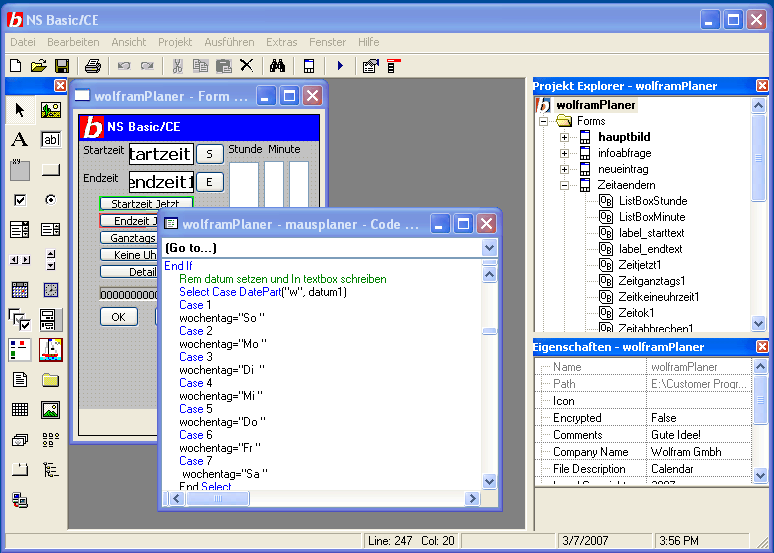
Task: Select the CommandButton tool in the toolbox
Action: click(50, 170)
